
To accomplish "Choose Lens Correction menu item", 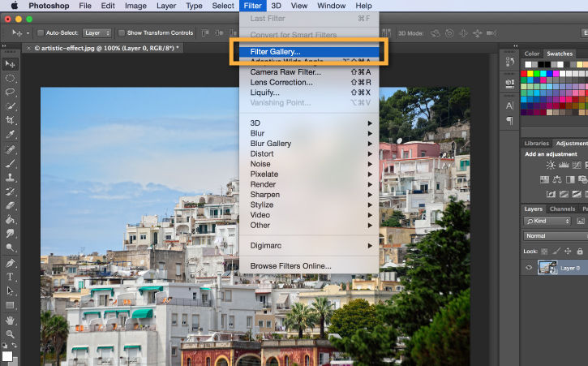I will [309, 82].
